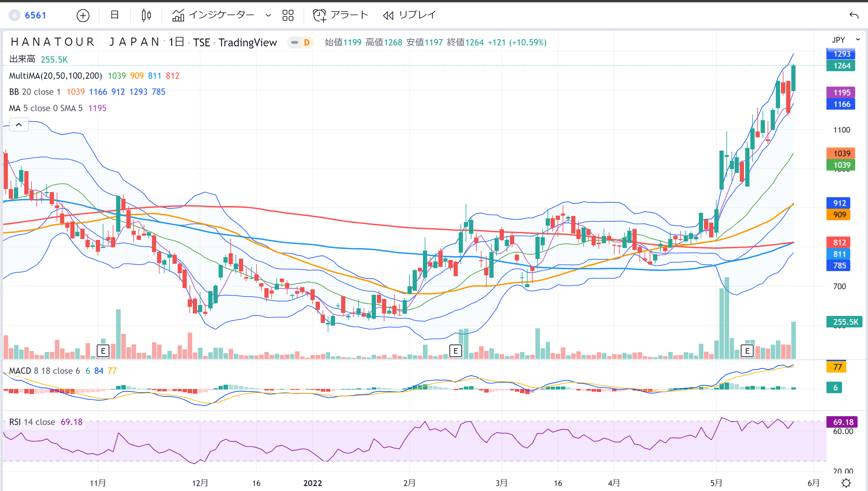Click the 1264 last price label
Screen dimensions: 868x491
coord(841,65)
